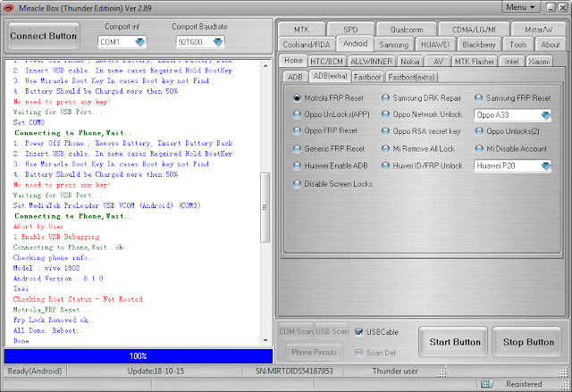Switch to the Blackberry tab

point(479,45)
